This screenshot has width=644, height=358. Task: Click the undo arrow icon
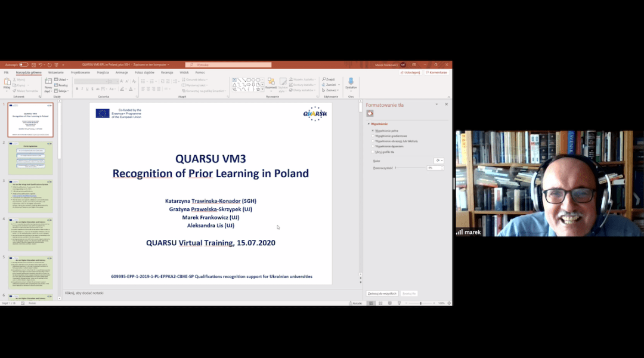[41, 64]
